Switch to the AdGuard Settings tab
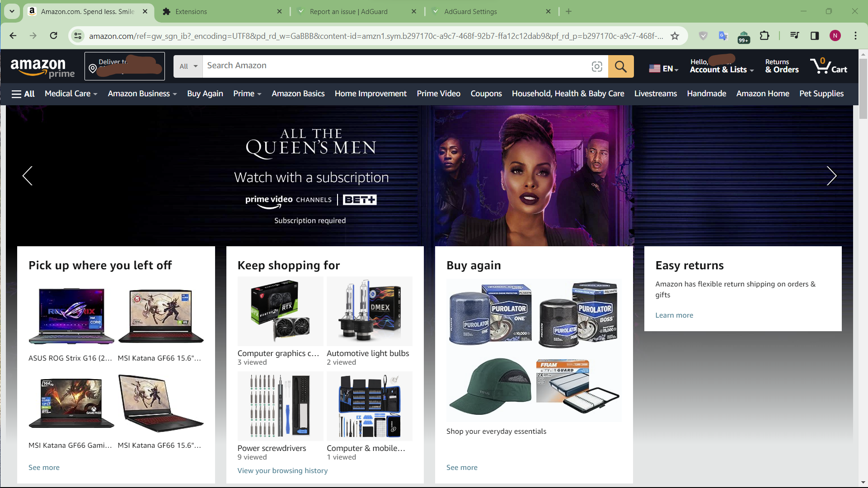This screenshot has height=488, width=868. click(470, 11)
